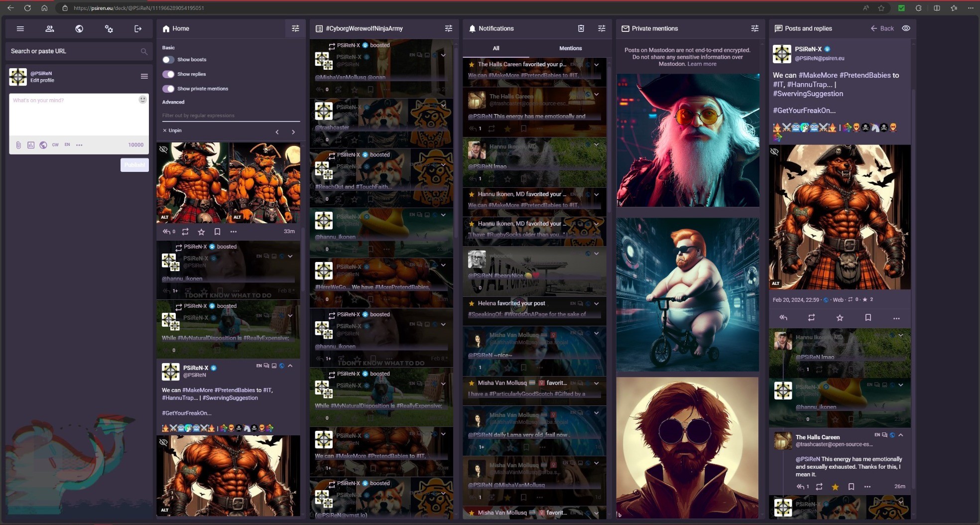Click the federated timeline globe icon
Image resolution: width=980 pixels, height=525 pixels.
tap(79, 29)
